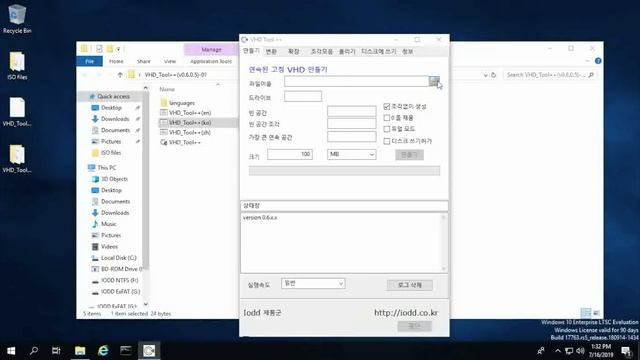Open File Explorer from the taskbar
This screenshot has width=640, height=360.
pos(80,351)
